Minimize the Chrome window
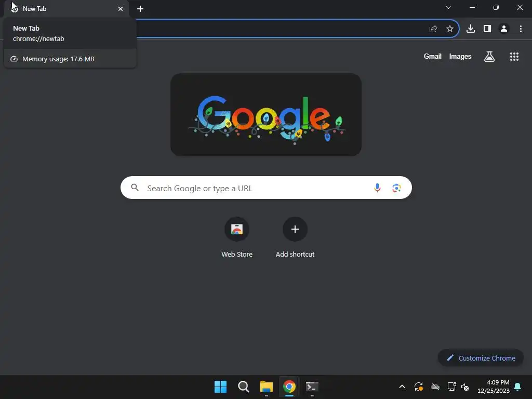The width and height of the screenshot is (532, 399). pos(472,7)
